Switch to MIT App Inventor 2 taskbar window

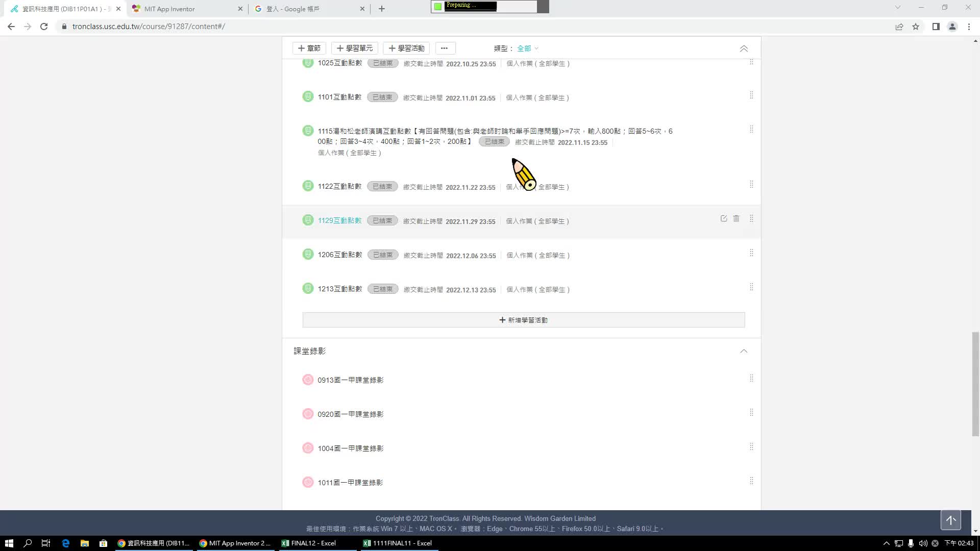pos(236,543)
